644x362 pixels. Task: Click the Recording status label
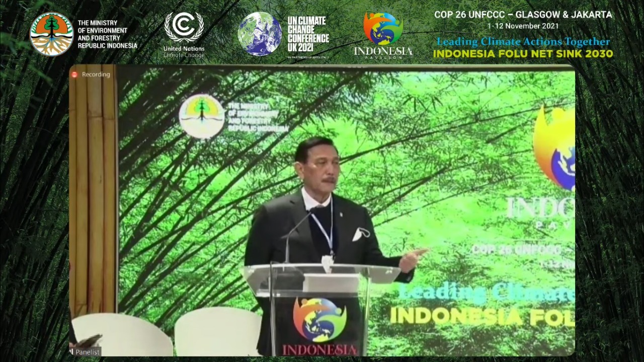96,75
